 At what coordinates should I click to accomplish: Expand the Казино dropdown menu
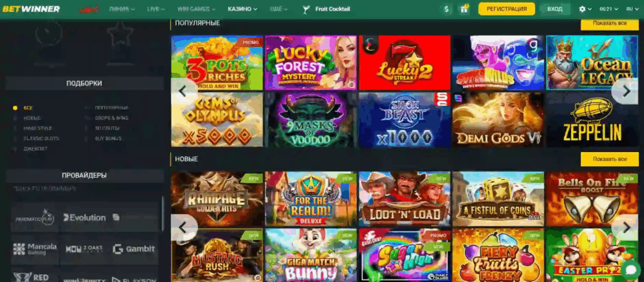click(242, 9)
